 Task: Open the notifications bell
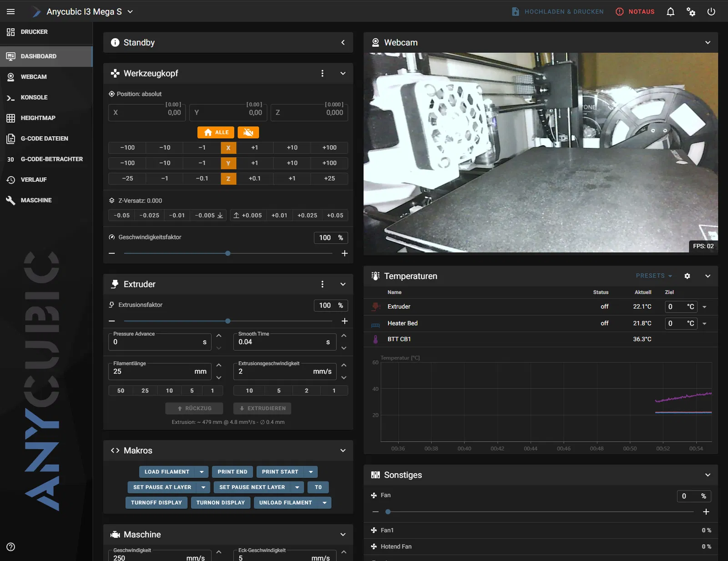[x=670, y=12]
